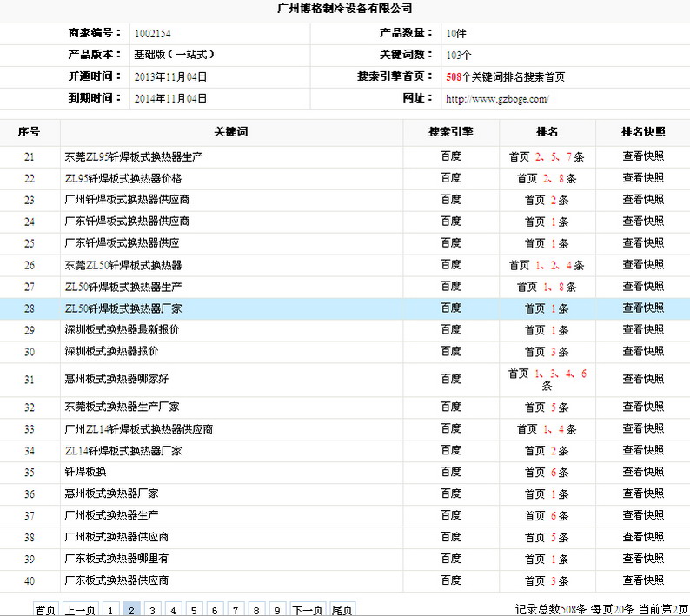View 查看快照 for row 27
The height and width of the screenshot is (616, 690).
tap(643, 287)
